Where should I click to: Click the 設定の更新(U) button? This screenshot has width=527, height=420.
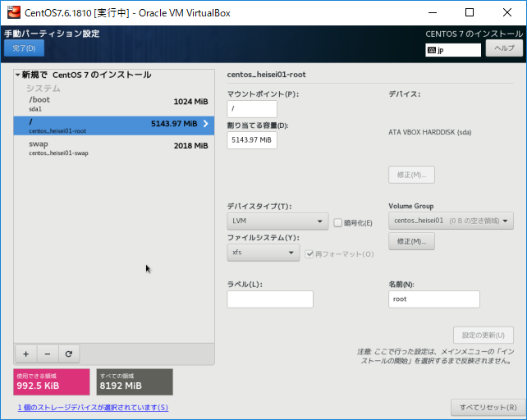pyautogui.click(x=483, y=335)
